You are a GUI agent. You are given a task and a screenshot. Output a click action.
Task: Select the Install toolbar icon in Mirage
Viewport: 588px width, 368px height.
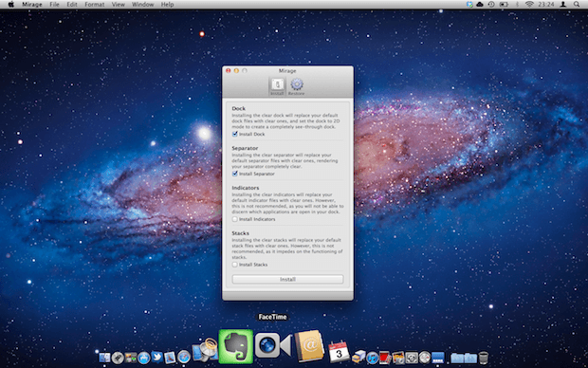point(277,86)
